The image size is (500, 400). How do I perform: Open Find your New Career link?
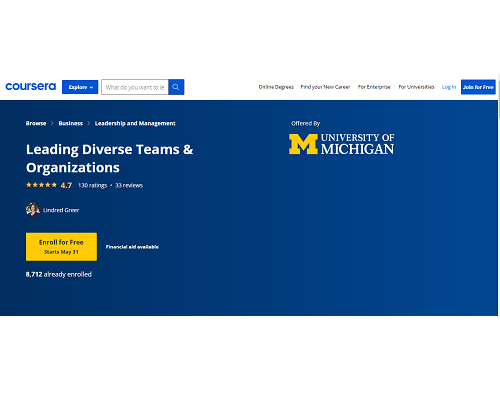point(325,87)
